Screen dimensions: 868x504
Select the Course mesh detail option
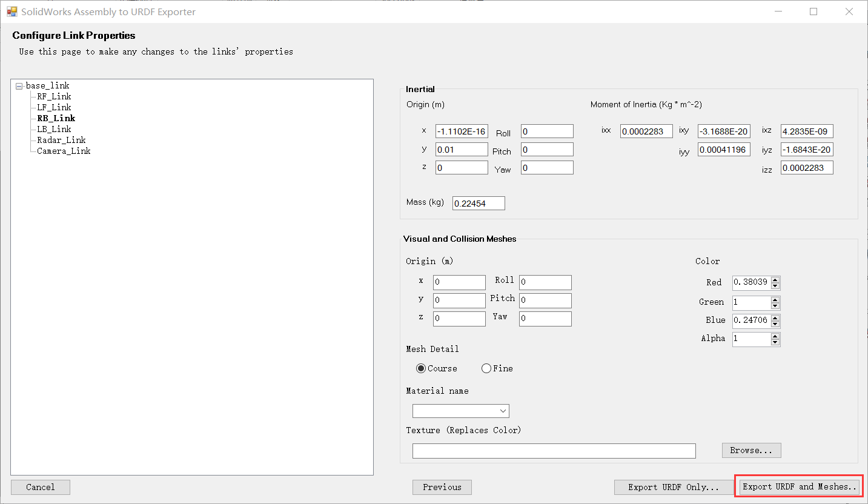coord(421,368)
